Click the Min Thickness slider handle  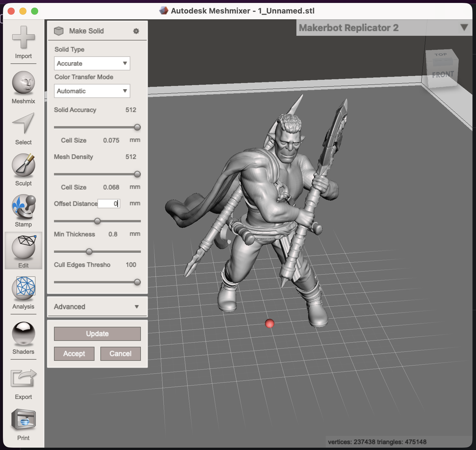89,252
